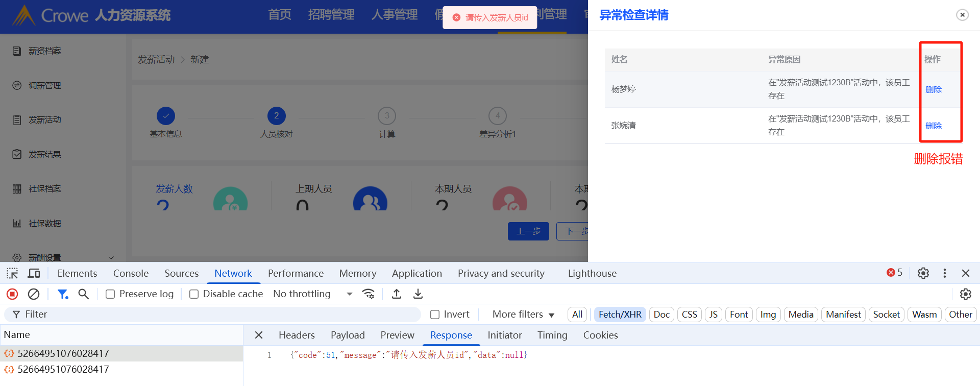Screen dimensions: 980x386
Task: Open DevTools more options menu
Action: (945, 273)
